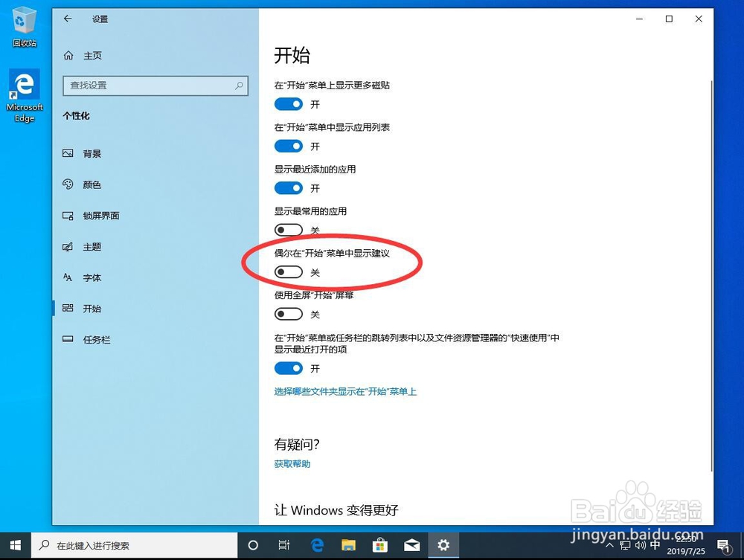Click the 背景 picture icon in sidebar
Image resolution: width=744 pixels, height=560 pixels.
(x=68, y=153)
